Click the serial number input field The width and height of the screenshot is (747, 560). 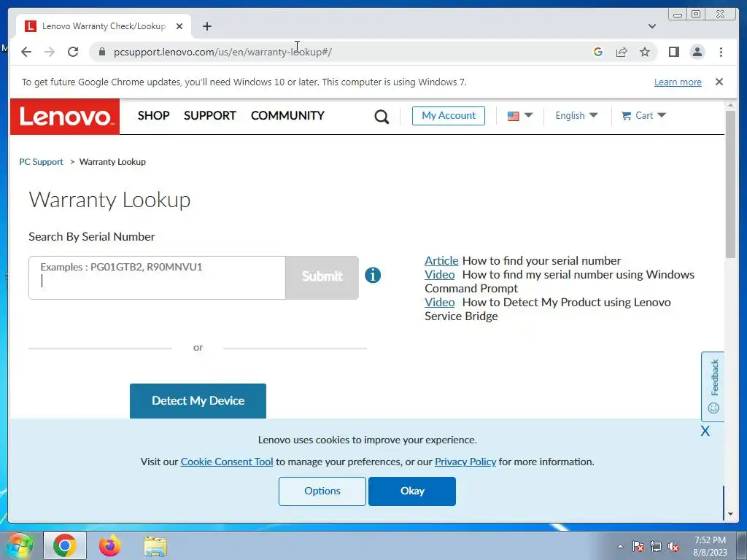[158, 278]
